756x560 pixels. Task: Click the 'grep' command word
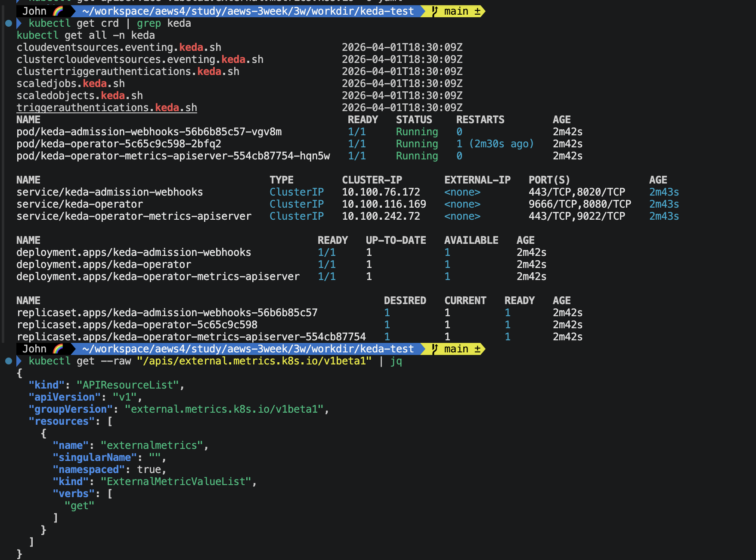(149, 23)
